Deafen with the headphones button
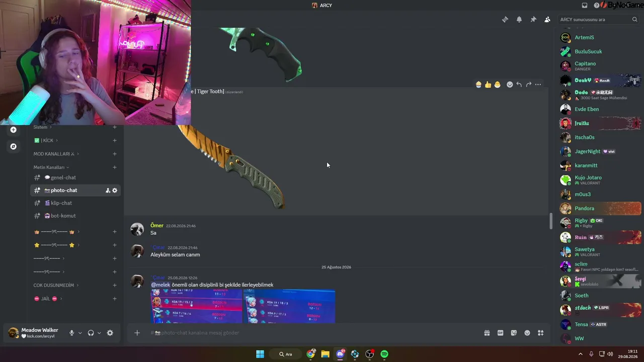 91,333
